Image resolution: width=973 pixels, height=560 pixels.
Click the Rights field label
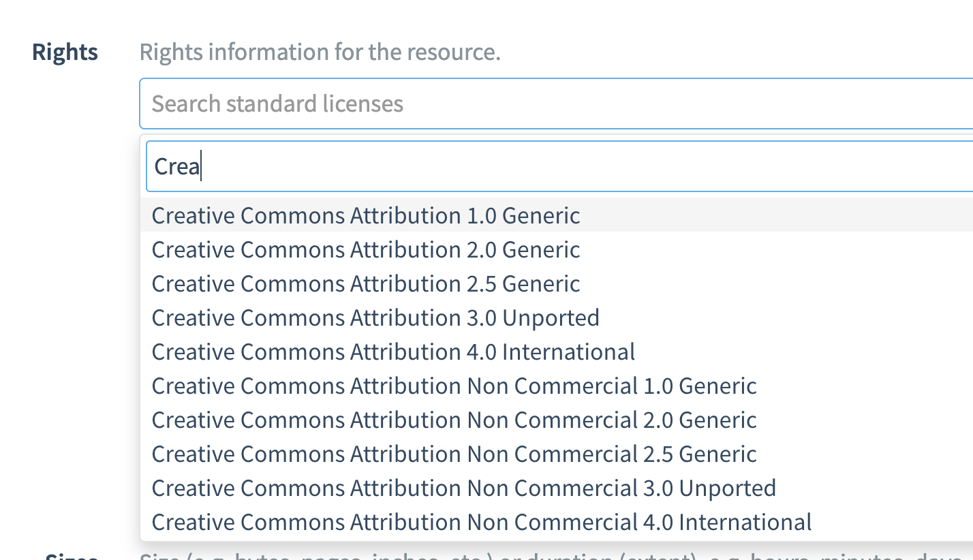click(x=64, y=51)
